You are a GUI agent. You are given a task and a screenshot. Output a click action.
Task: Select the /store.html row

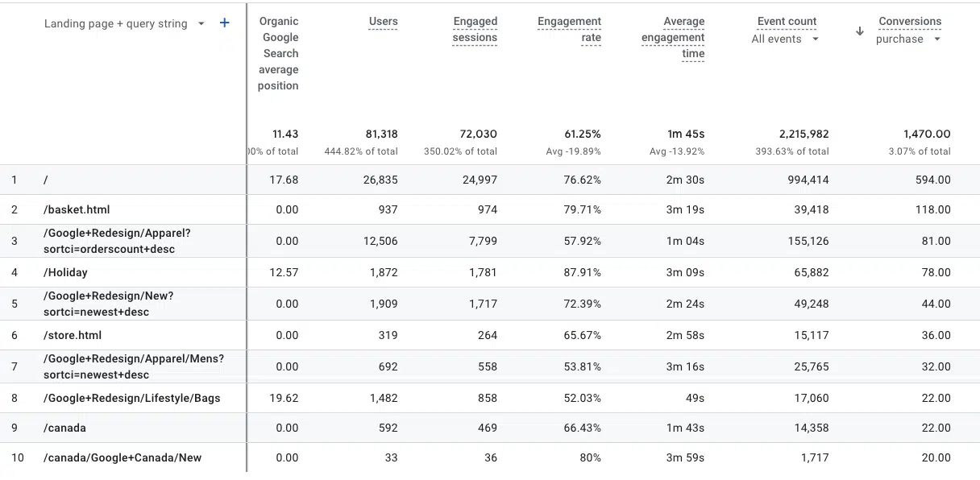pos(73,335)
